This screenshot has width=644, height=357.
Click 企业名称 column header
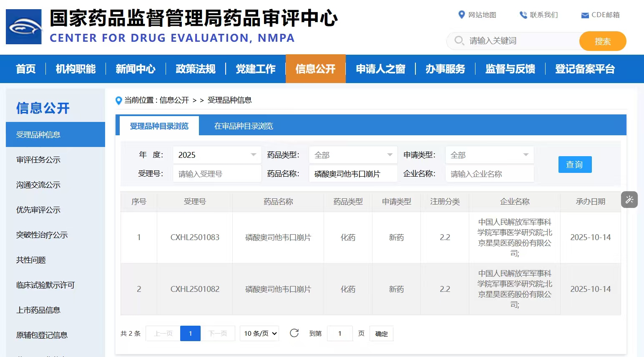(515, 202)
